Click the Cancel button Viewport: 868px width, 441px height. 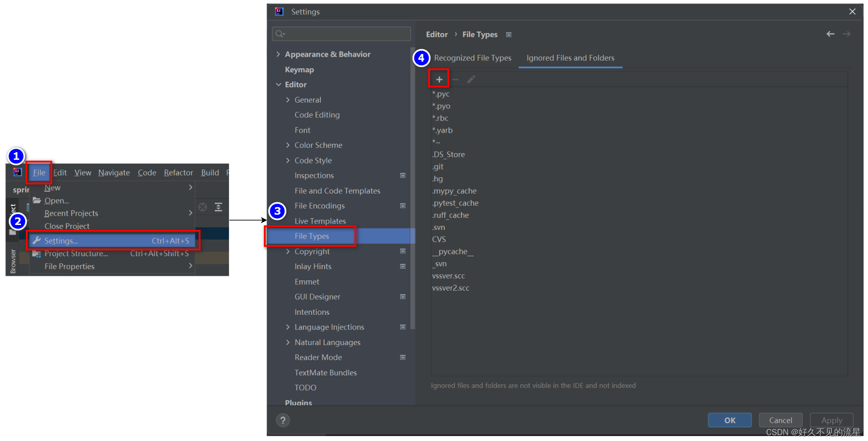pos(780,420)
